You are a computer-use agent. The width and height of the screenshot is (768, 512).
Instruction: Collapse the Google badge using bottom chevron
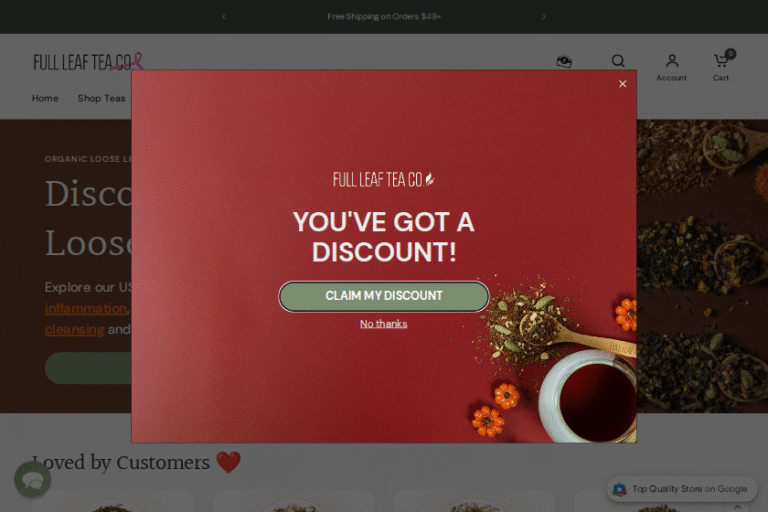point(738,507)
